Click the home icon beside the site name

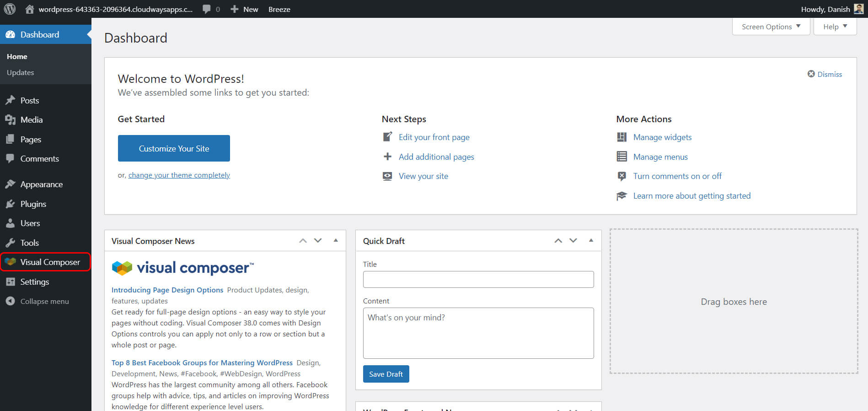click(x=30, y=9)
